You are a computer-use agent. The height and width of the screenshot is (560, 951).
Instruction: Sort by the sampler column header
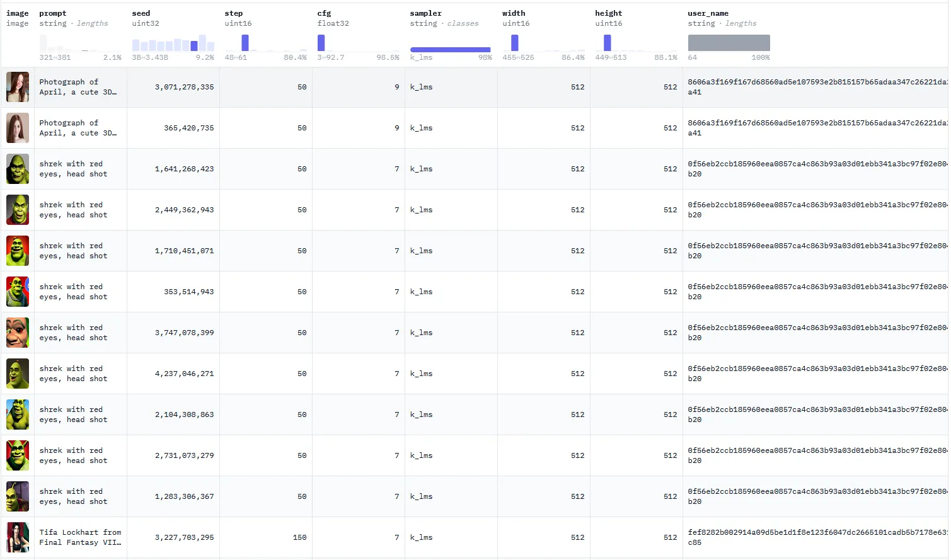[426, 13]
